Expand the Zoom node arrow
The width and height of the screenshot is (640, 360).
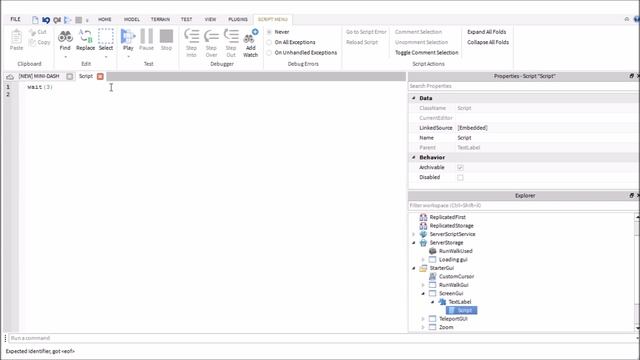423,327
